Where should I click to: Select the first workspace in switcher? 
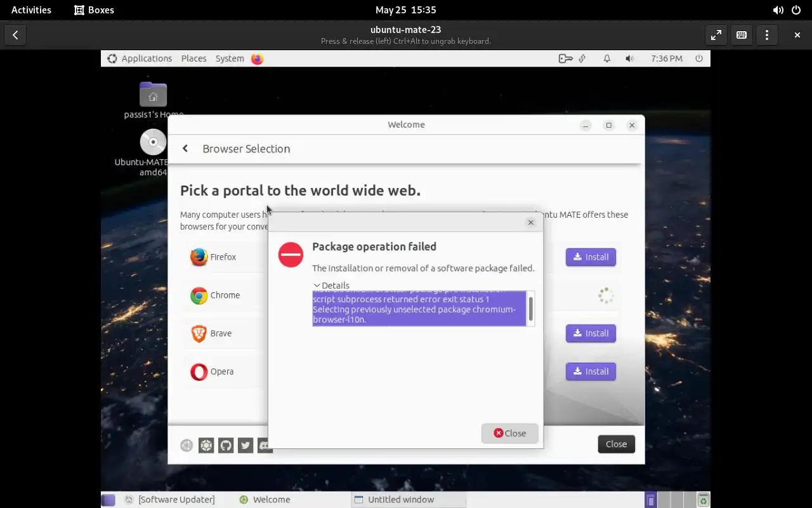651,500
